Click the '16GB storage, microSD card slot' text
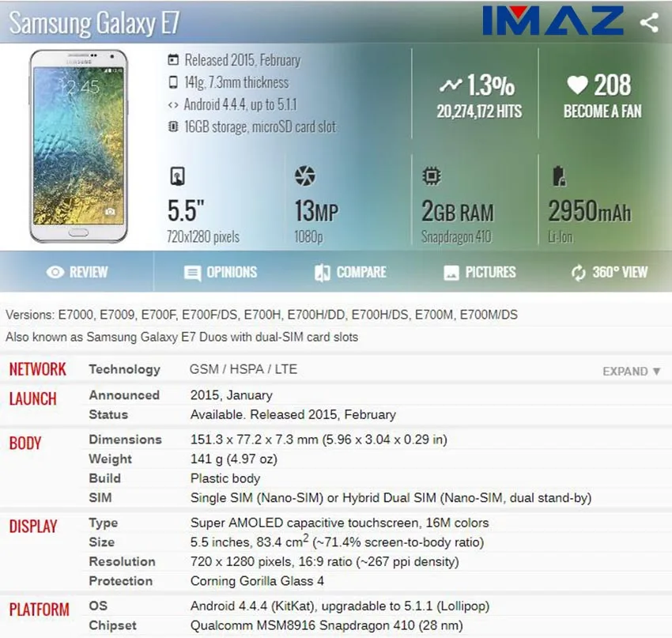672x638 pixels. coord(260,126)
